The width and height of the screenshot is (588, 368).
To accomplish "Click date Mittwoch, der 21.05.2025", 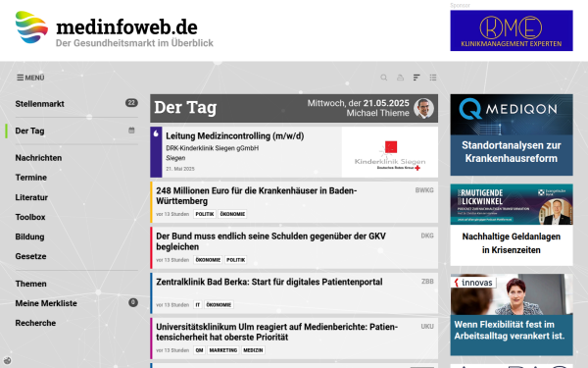I will [358, 103].
